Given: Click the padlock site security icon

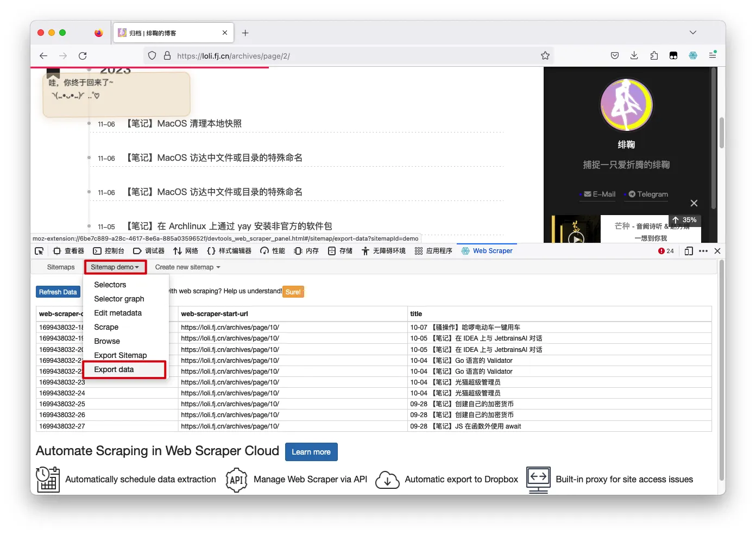Looking at the screenshot, I should click(x=167, y=55).
